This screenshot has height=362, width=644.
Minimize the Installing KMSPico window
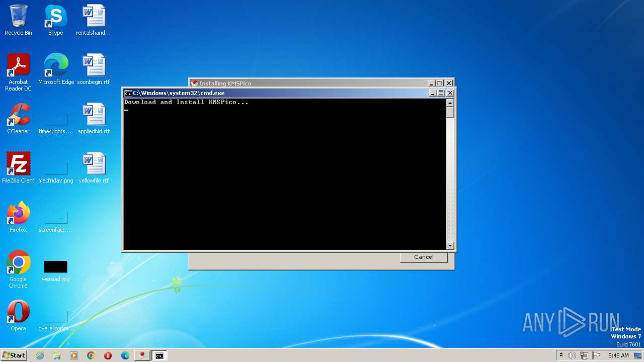[431, 83]
